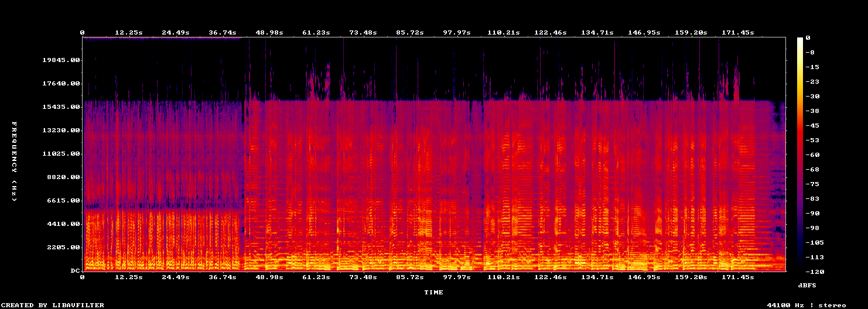Click the DC label on frequency axis

pyautogui.click(x=75, y=271)
